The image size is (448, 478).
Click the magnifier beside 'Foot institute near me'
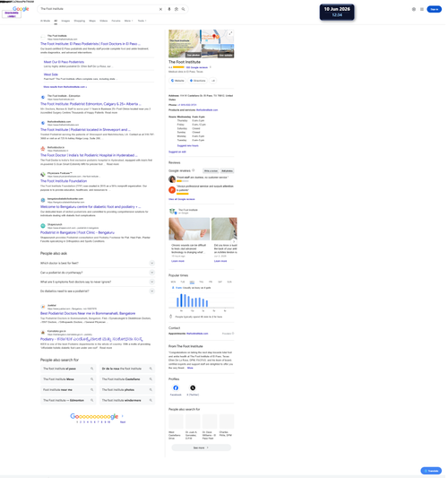click(91, 389)
